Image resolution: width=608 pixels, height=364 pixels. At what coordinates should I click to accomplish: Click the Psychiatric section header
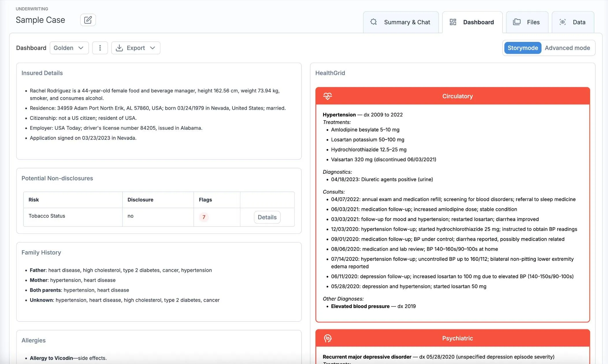[x=453, y=338]
